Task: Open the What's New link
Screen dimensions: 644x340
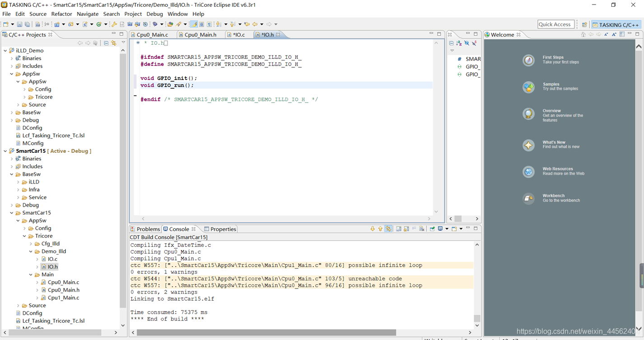Action: [x=554, y=142]
